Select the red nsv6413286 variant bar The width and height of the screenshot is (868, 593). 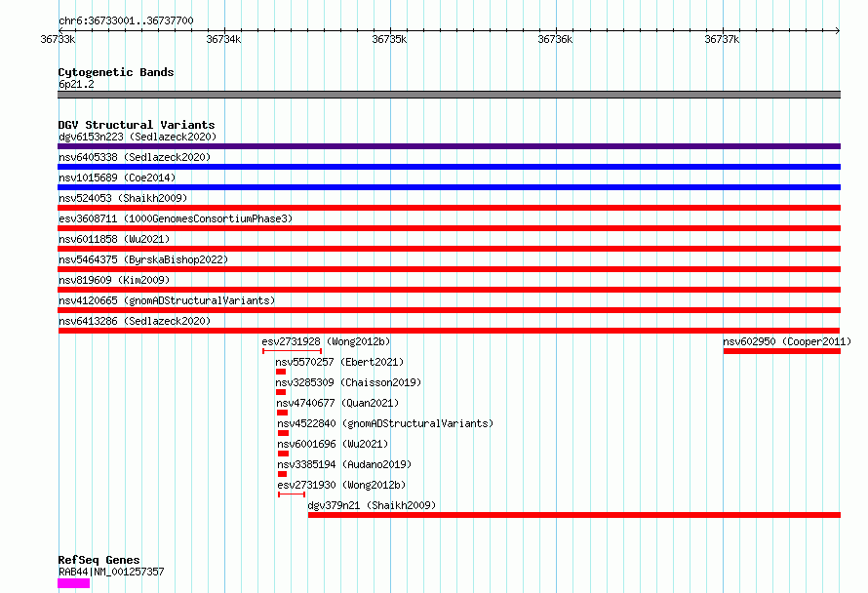click(x=449, y=331)
